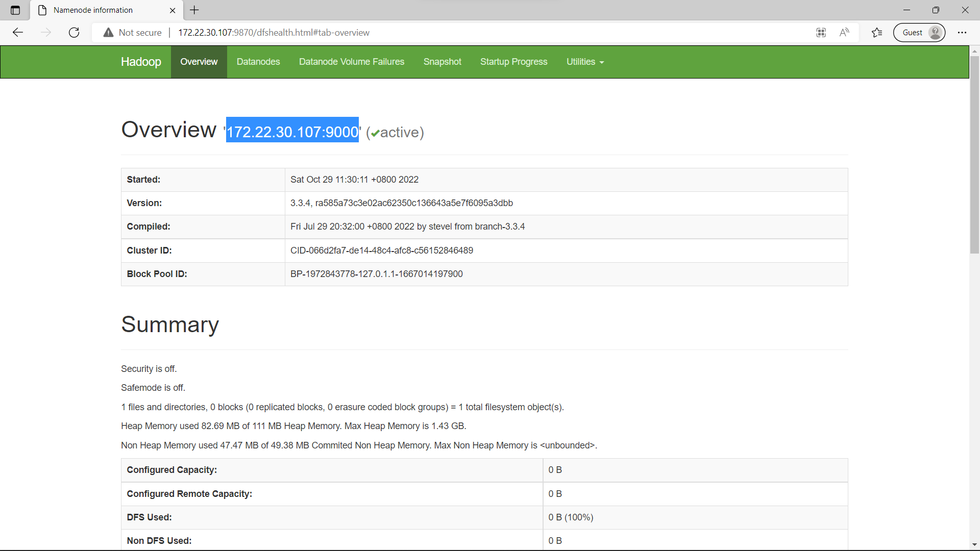
Task: Click the Hadoop brand logo in navbar
Action: coord(141,61)
